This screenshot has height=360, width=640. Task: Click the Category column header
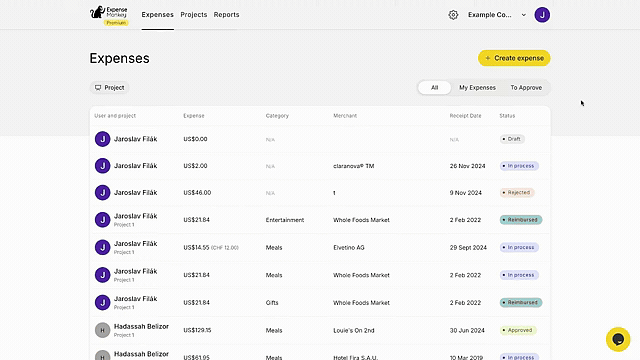point(277,116)
